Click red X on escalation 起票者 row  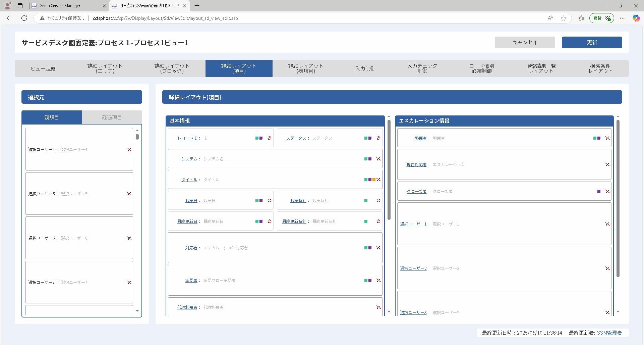[607, 138]
